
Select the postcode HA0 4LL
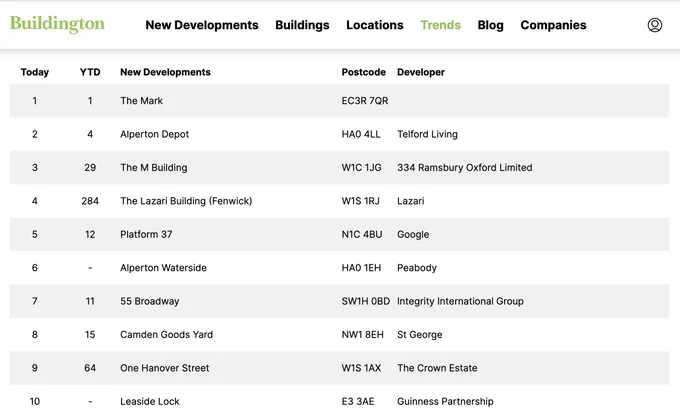coord(361,134)
